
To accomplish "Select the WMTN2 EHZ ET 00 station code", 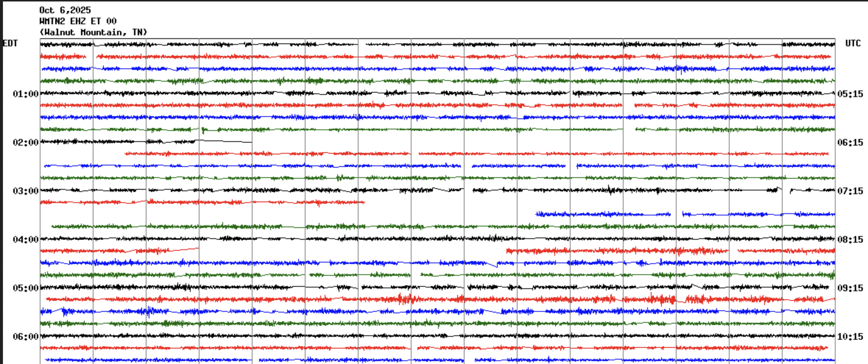I will [78, 21].
